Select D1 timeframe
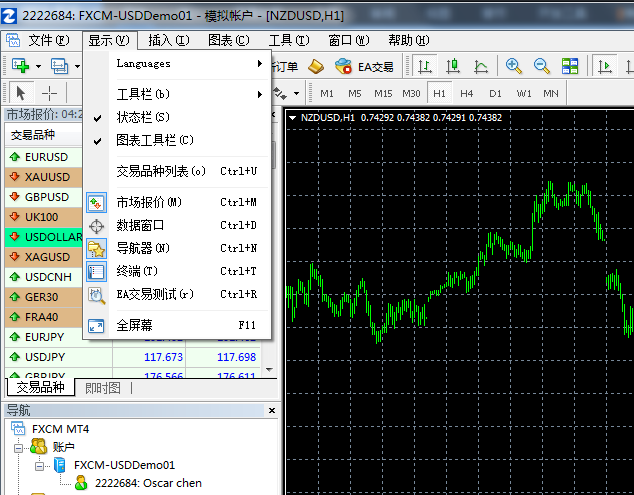Viewport: 634px width, 495px height. click(495, 93)
